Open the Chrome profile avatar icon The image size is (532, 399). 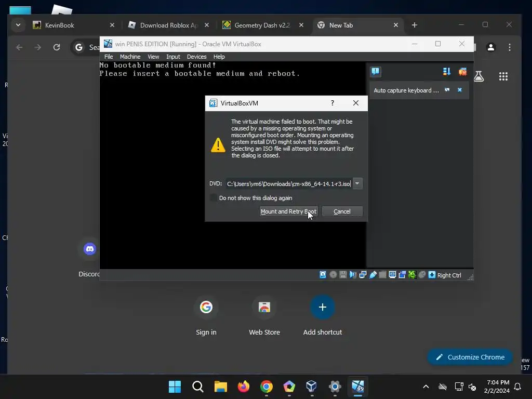[490, 47]
